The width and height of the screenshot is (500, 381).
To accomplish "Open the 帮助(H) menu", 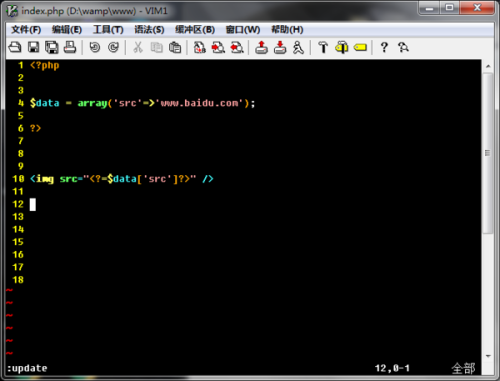I will click(287, 30).
